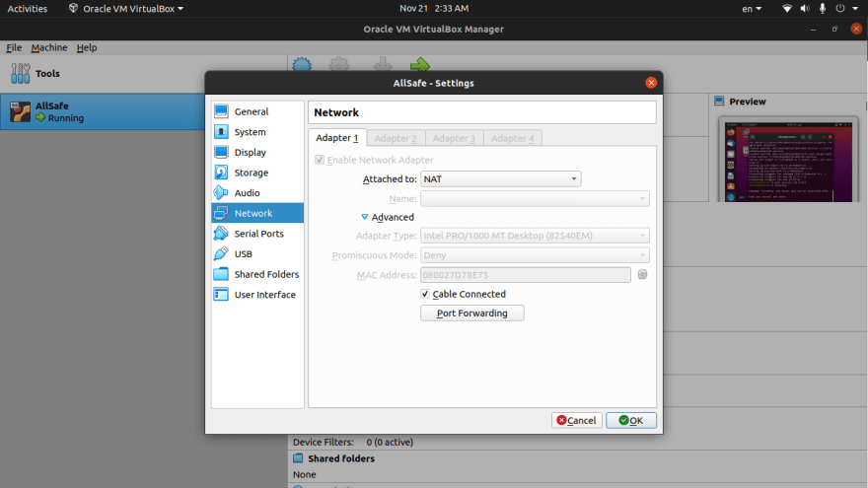This screenshot has width=868, height=488.
Task: Open the network Name combo box
Action: 535,198
